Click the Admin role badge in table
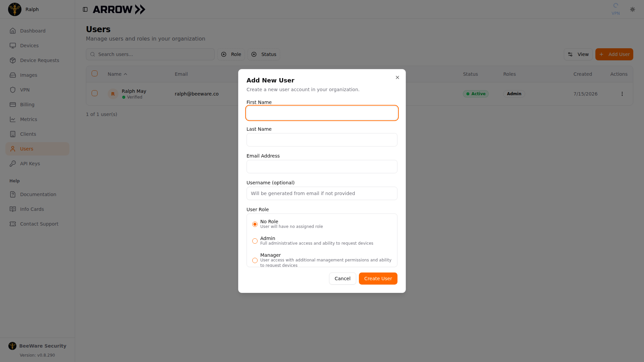 [514, 94]
